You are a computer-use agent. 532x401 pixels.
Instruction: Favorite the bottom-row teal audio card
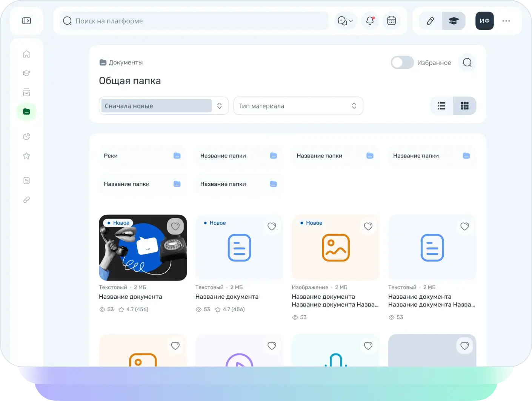click(x=368, y=345)
